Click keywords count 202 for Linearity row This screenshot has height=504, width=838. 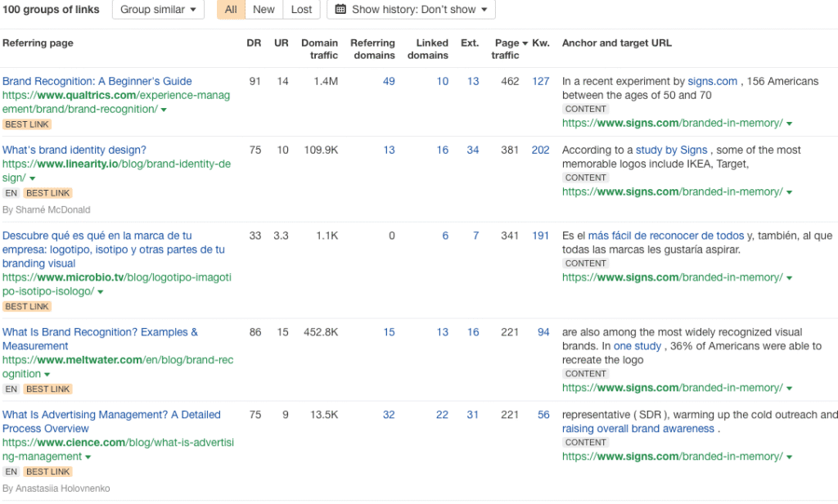coord(540,150)
